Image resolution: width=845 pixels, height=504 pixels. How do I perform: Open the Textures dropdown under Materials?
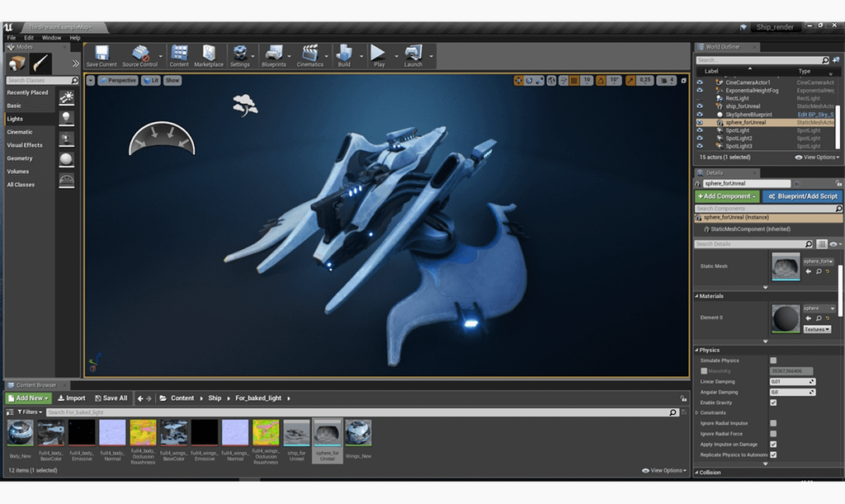pos(817,329)
